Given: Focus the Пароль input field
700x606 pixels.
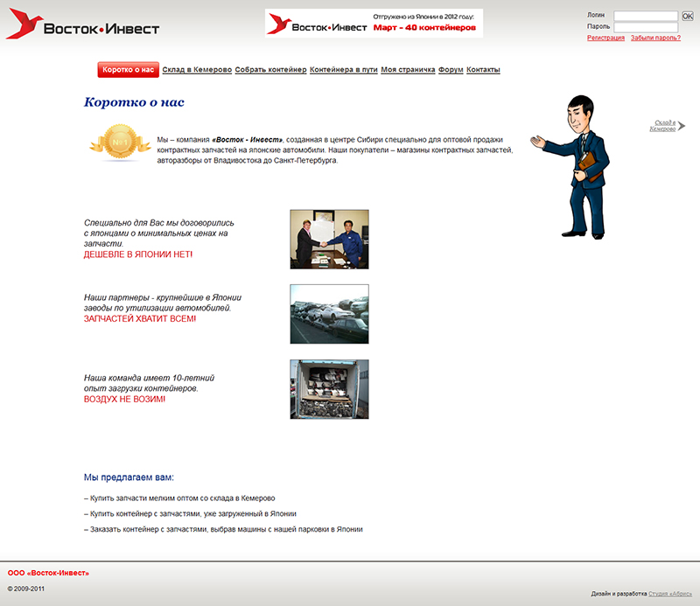Looking at the screenshot, I should tap(646, 28).
